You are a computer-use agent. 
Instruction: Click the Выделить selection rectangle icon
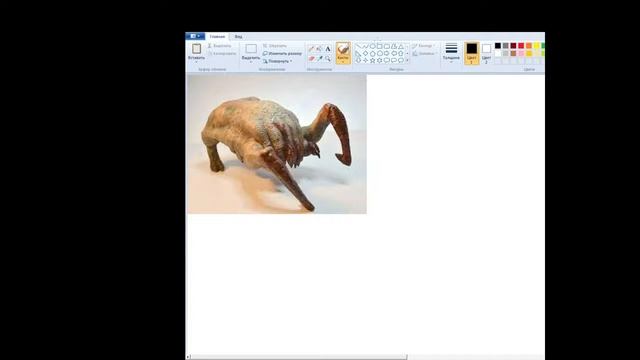[251, 49]
